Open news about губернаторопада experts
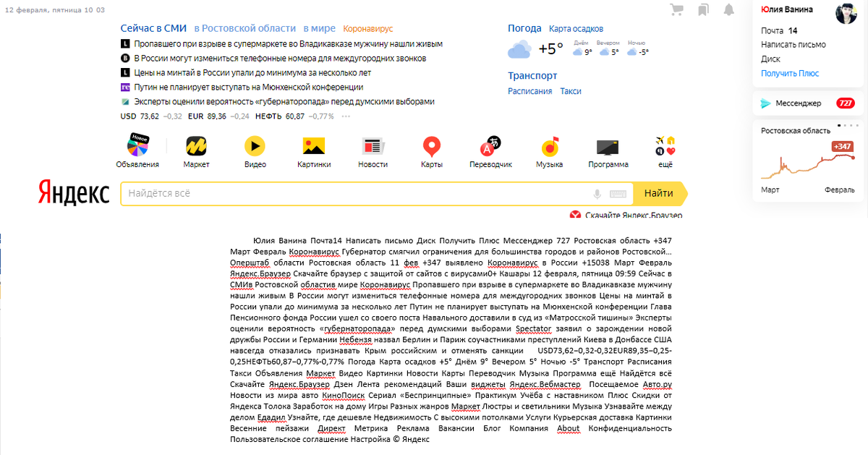Screen dimensions: 868x455 [284, 101]
